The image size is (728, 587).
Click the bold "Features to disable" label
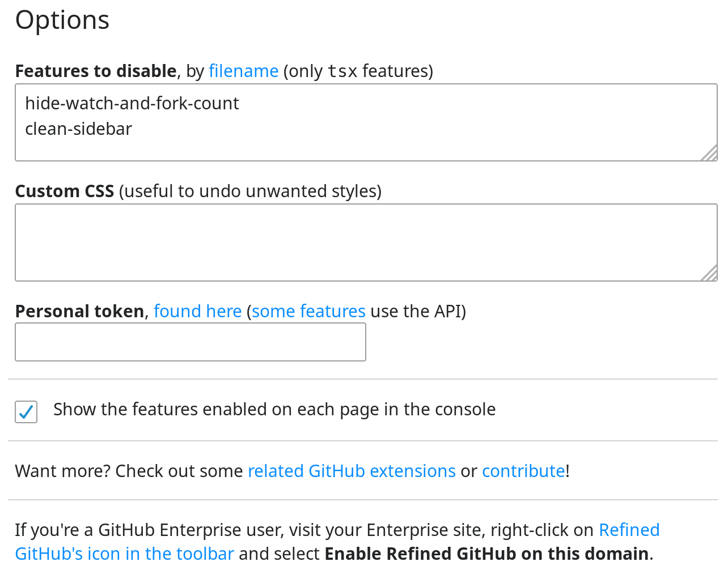coord(95,70)
